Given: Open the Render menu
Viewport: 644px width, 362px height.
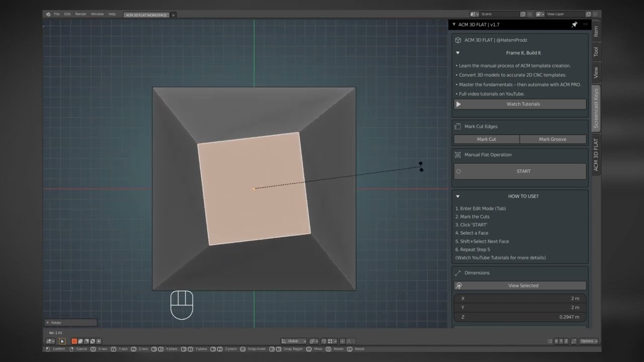Looking at the screenshot, I should 81,14.
